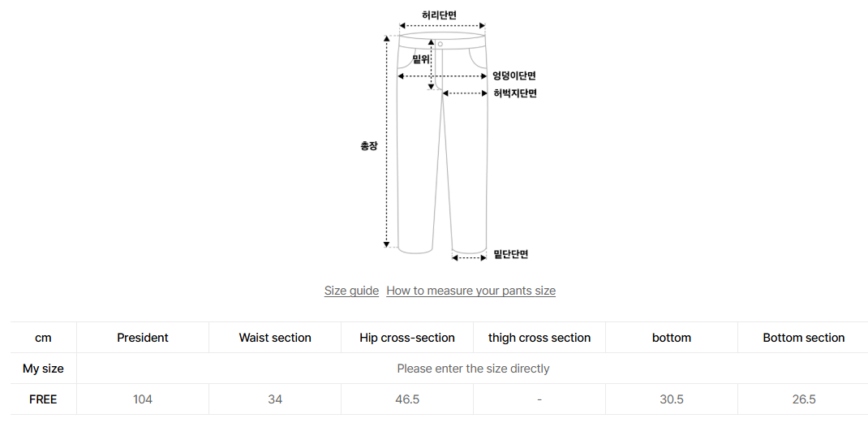The width and height of the screenshot is (868, 427).
Task: Click the lowercase 'bottom' column header
Action: pyautogui.click(x=672, y=338)
